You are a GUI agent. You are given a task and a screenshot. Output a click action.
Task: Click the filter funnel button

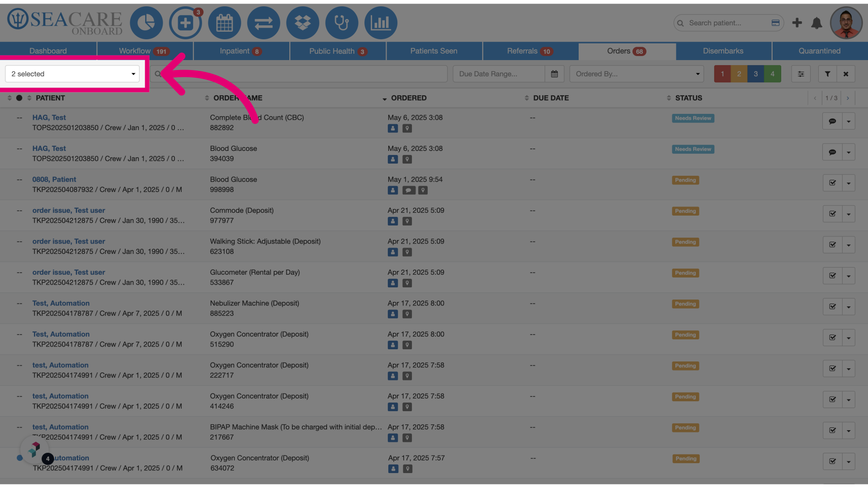click(x=827, y=74)
